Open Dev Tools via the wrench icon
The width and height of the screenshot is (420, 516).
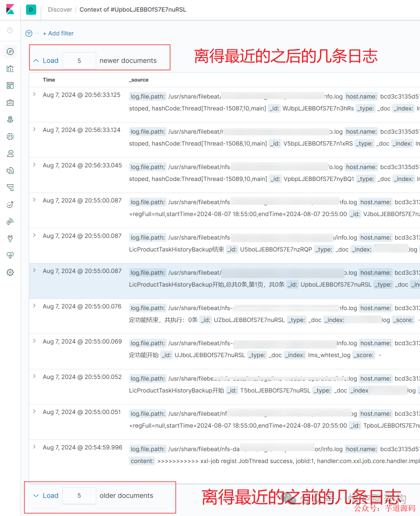[x=10, y=238]
